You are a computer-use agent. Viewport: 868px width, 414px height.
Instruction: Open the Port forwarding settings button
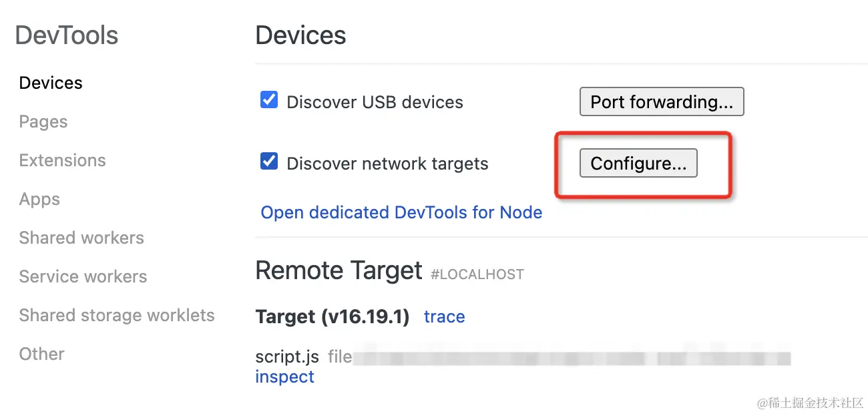662,101
